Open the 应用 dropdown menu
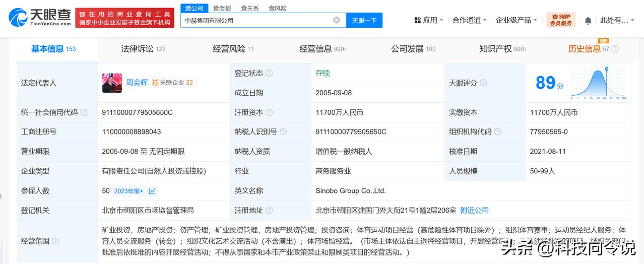 tap(429, 20)
